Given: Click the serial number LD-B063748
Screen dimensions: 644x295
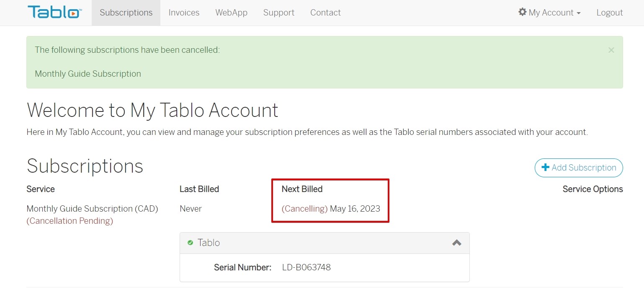Looking at the screenshot, I should pos(307,267).
